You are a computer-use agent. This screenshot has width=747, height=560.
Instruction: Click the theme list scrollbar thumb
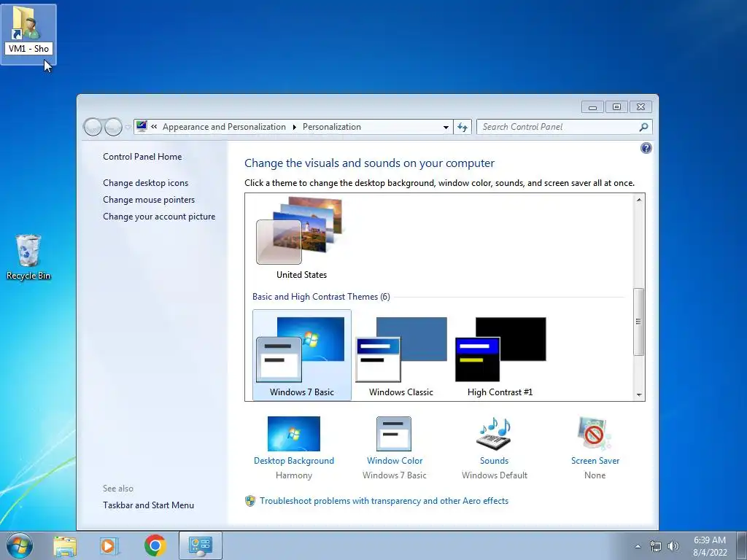coord(639,322)
